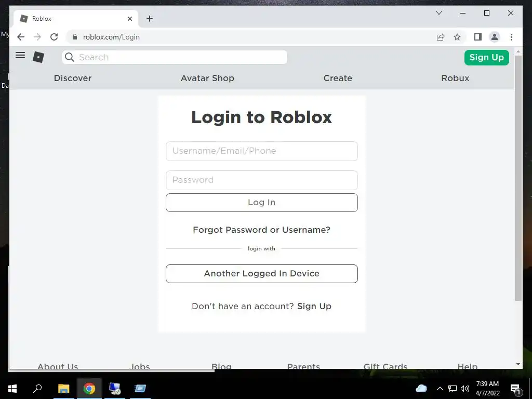Open the blue window app taskbar icon

pos(140,389)
